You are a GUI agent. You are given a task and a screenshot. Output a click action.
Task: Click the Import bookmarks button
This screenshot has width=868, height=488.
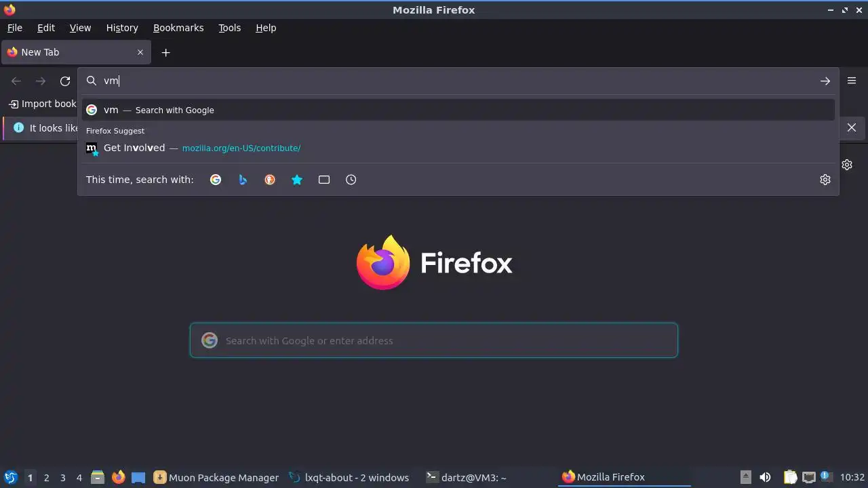coord(43,104)
